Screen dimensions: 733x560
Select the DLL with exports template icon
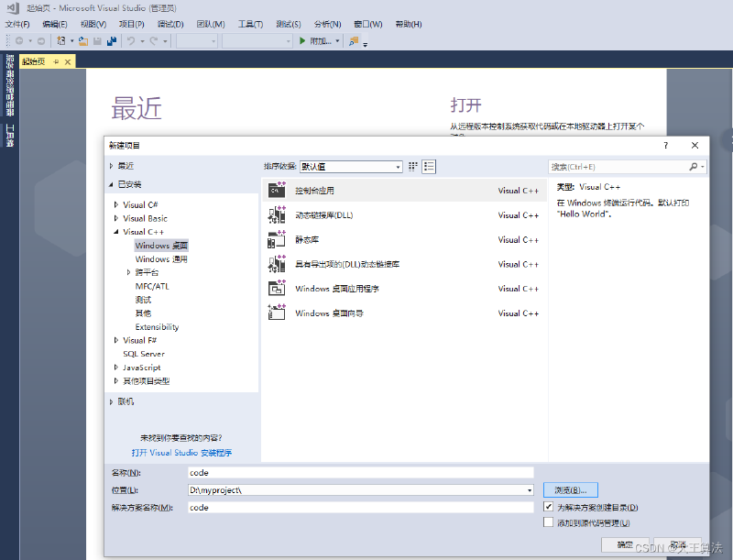click(277, 264)
